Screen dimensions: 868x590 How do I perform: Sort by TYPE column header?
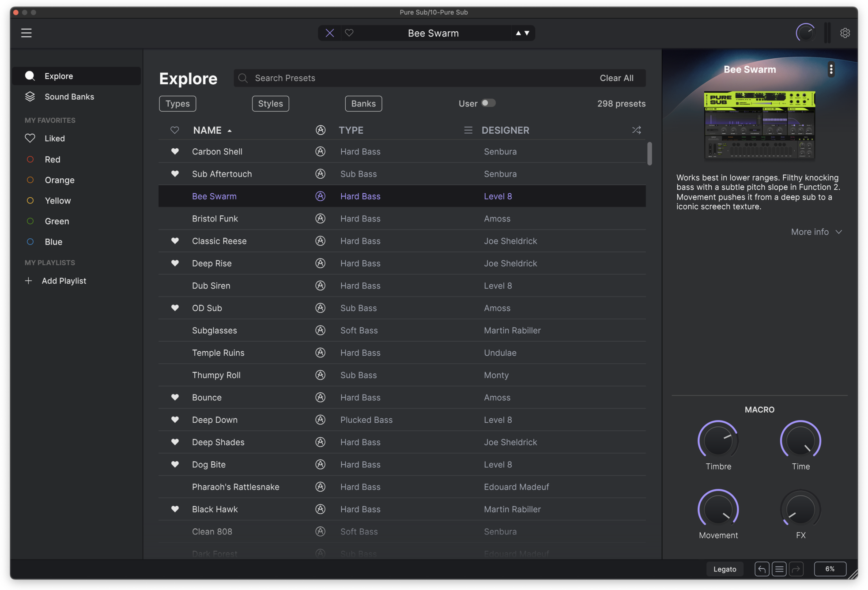point(351,130)
